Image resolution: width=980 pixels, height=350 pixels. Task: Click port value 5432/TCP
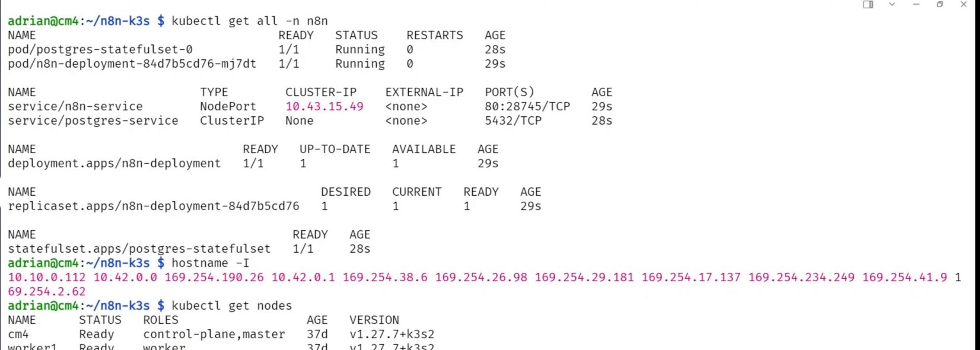click(513, 121)
